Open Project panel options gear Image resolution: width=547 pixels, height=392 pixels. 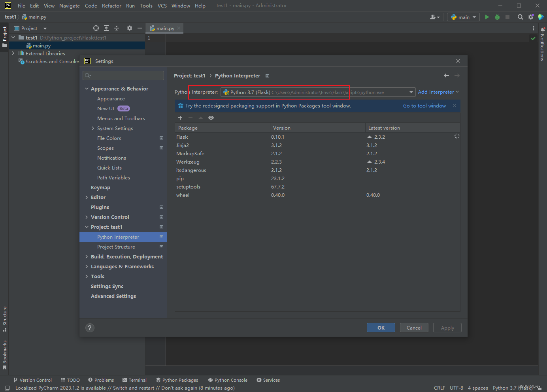[130, 28]
